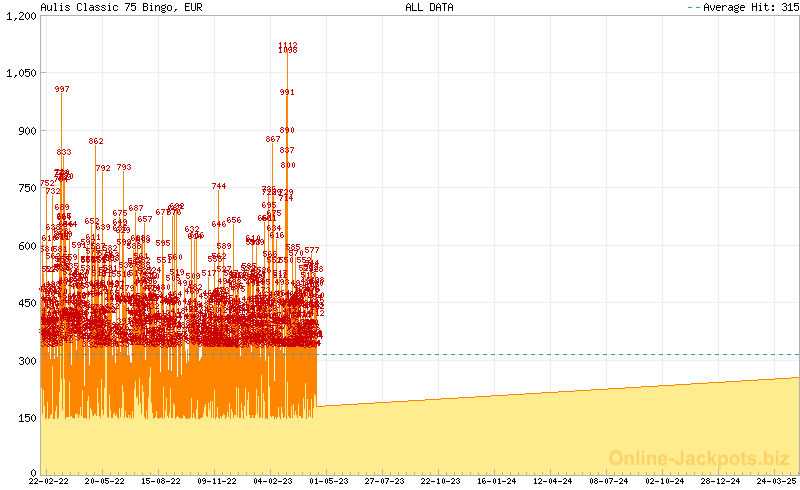The height and width of the screenshot is (490, 800).
Task: Click the 01-05-23 date marker
Action: [330, 481]
